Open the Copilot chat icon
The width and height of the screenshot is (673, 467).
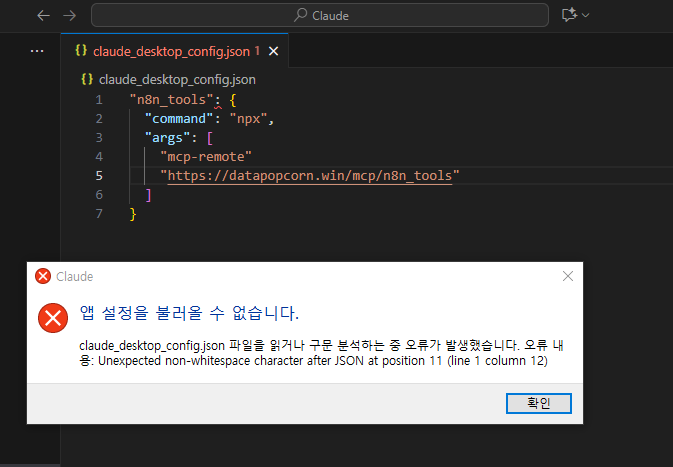[569, 15]
